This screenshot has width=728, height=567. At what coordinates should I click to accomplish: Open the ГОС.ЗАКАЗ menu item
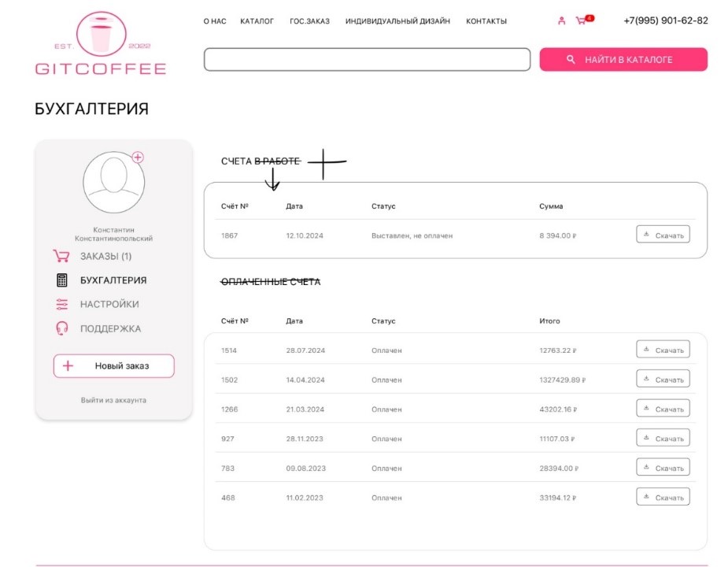pyautogui.click(x=309, y=21)
